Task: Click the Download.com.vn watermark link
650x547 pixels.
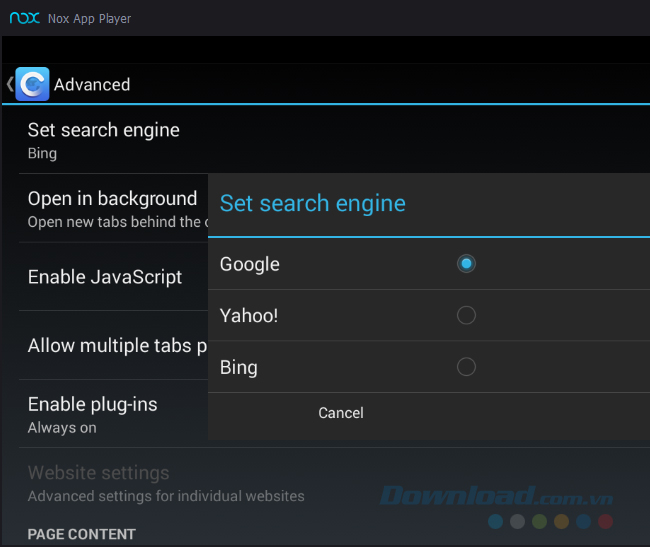Action: click(497, 496)
